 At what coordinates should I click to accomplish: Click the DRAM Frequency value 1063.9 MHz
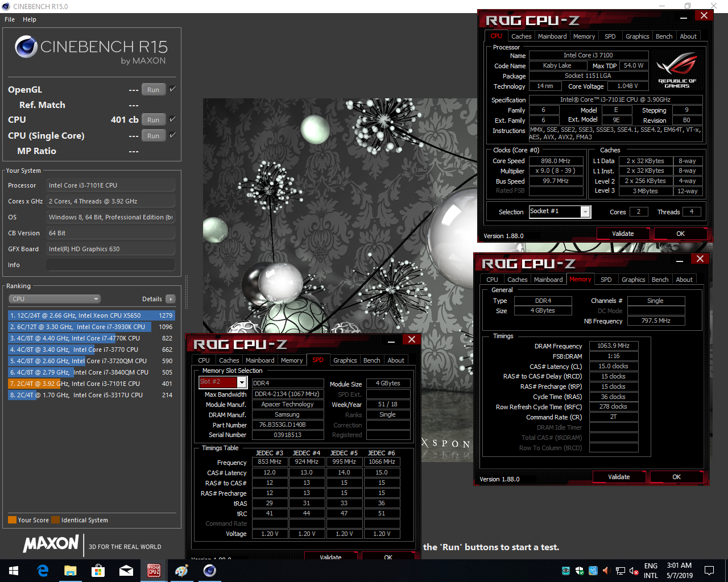tap(614, 346)
